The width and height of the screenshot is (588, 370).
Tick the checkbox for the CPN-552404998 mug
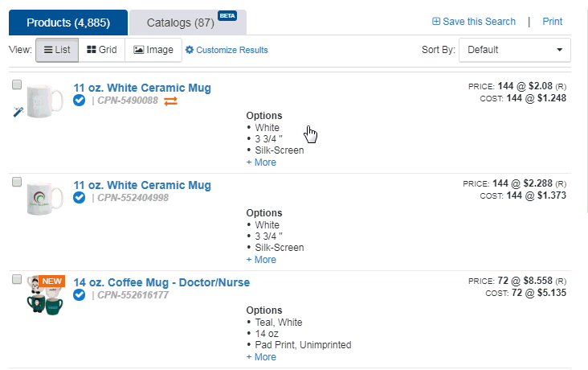[17, 182]
